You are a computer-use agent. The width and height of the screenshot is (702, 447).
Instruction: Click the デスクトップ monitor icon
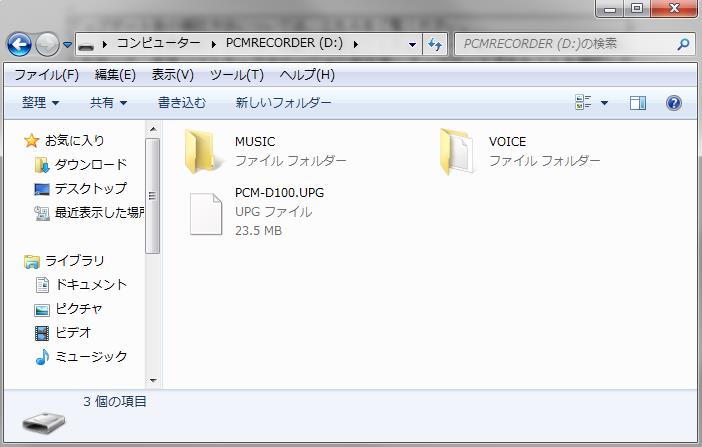[42, 189]
